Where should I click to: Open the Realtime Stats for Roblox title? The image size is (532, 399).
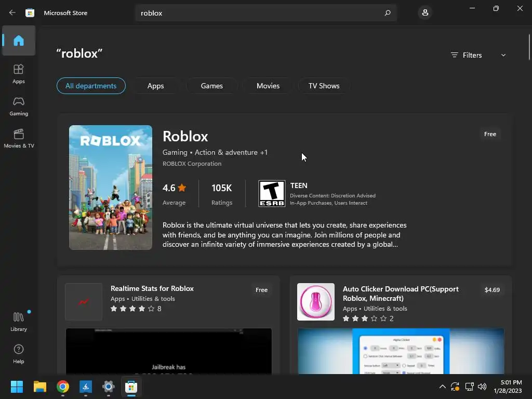click(152, 288)
